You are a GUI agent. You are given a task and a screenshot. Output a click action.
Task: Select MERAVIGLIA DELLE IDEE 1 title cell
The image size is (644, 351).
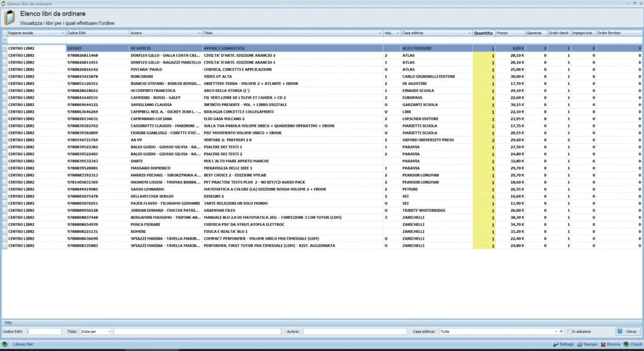[x=292, y=168]
